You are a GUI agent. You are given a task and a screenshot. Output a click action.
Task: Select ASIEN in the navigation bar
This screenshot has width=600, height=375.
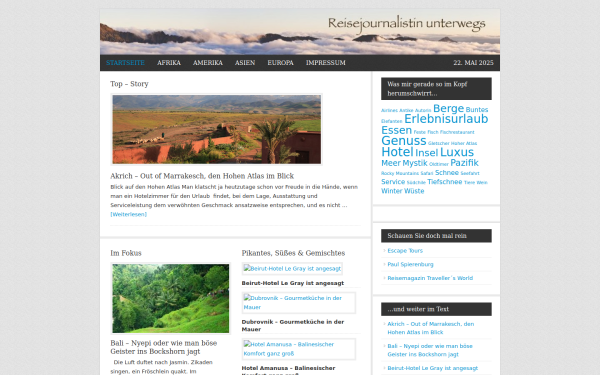tap(245, 63)
